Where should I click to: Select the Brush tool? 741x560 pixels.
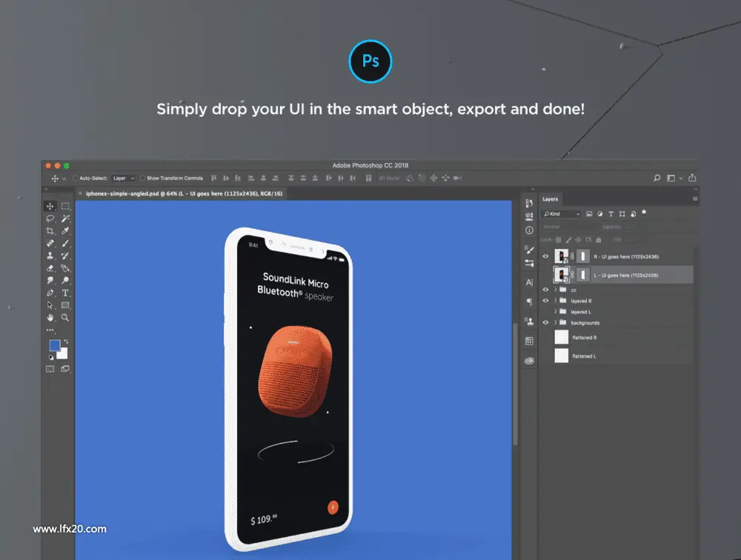65,243
